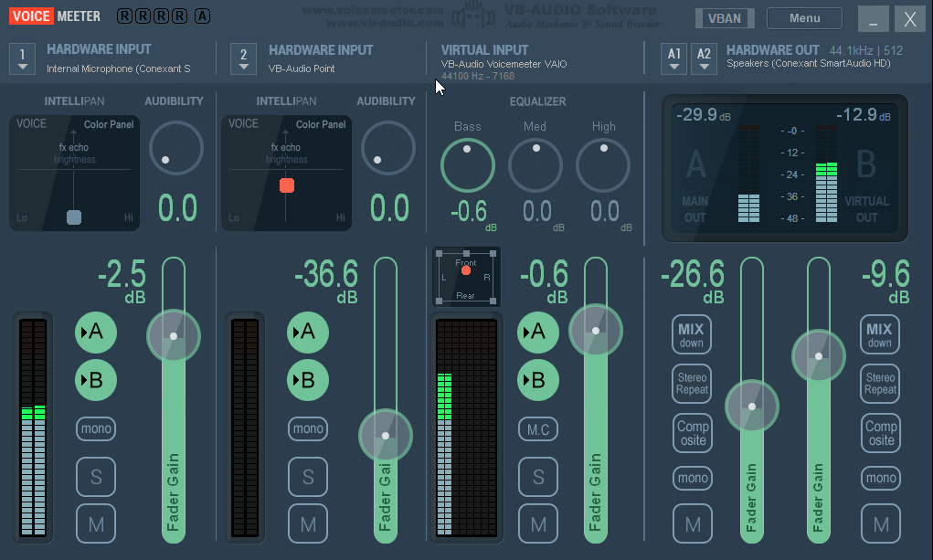
Task: Select Composite mode for Virtual Out B
Action: pos(881,433)
